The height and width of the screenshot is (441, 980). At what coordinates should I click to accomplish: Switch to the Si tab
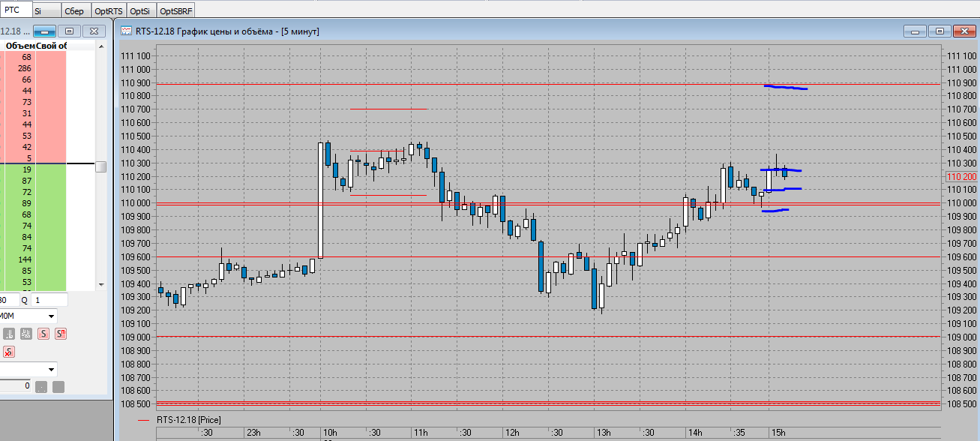(x=38, y=11)
